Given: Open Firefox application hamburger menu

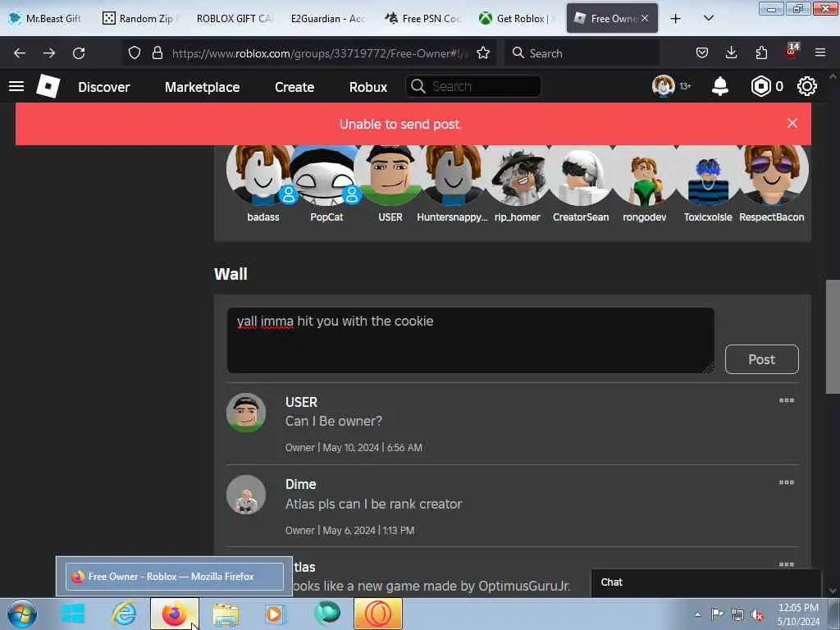Looking at the screenshot, I should pos(820,52).
